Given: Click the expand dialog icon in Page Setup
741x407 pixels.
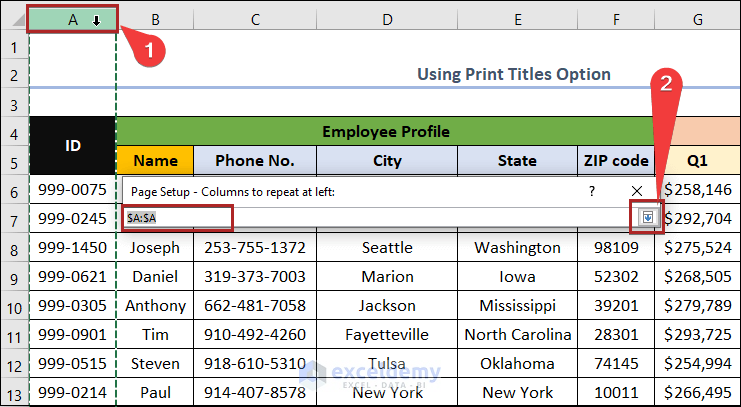Looking at the screenshot, I should pyautogui.click(x=648, y=217).
